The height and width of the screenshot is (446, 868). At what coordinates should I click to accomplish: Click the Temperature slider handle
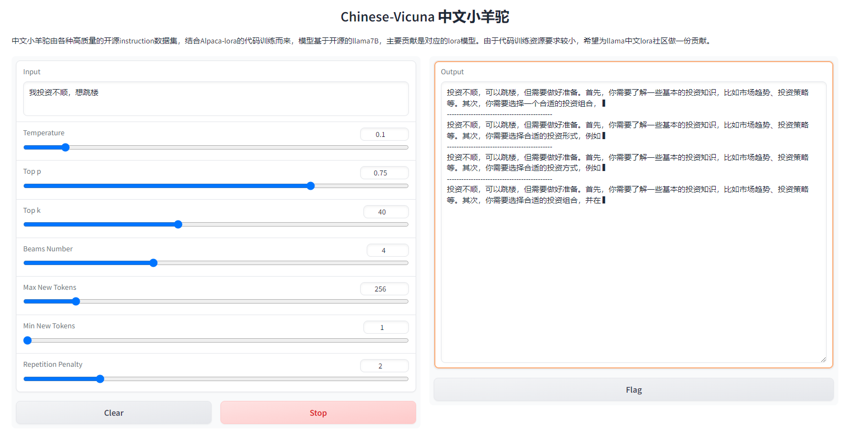point(65,147)
